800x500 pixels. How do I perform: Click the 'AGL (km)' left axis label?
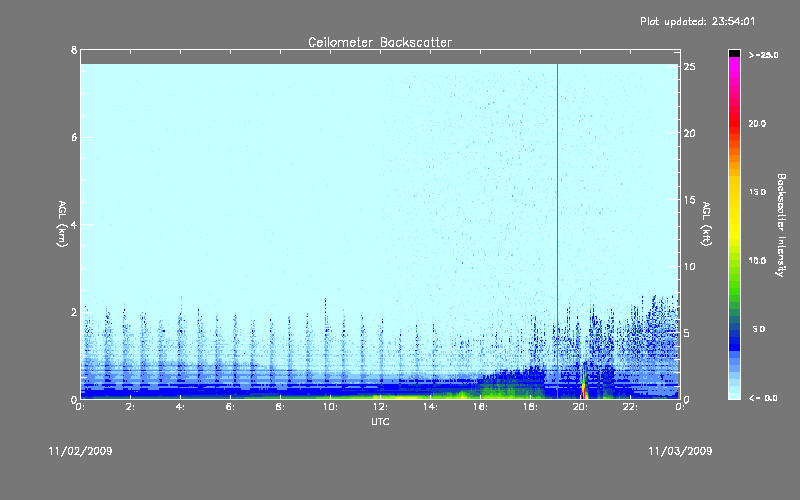62,224
